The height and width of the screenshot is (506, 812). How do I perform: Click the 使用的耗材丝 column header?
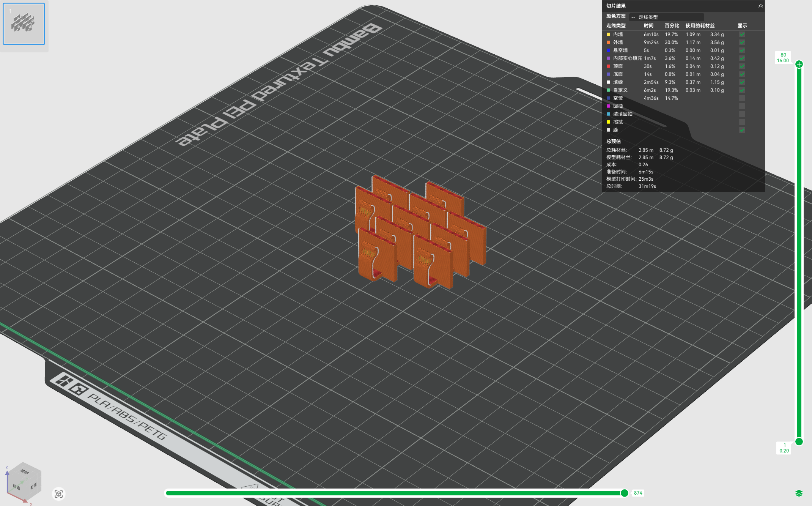tap(700, 26)
